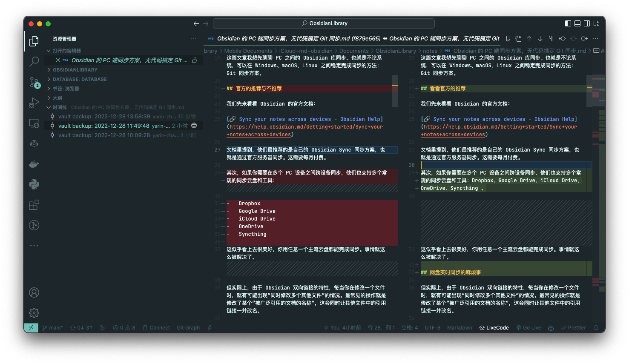Click the main* branch in status bar

pyautogui.click(x=52, y=328)
